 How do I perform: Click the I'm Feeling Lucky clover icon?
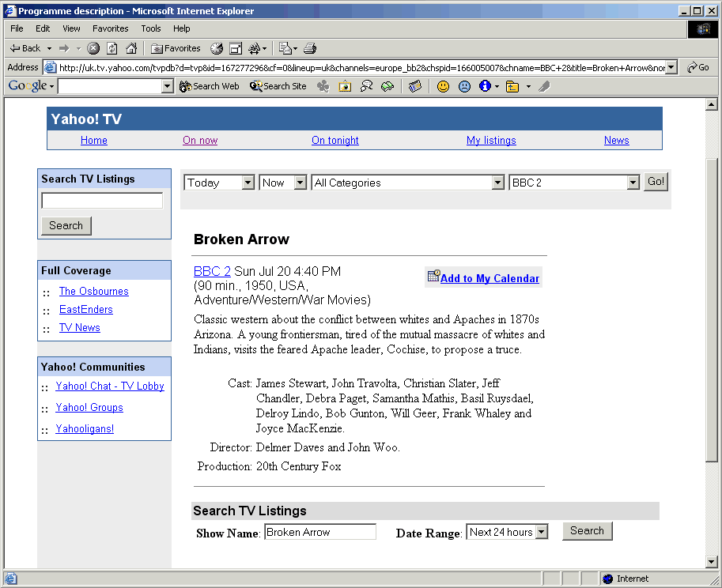point(323,86)
